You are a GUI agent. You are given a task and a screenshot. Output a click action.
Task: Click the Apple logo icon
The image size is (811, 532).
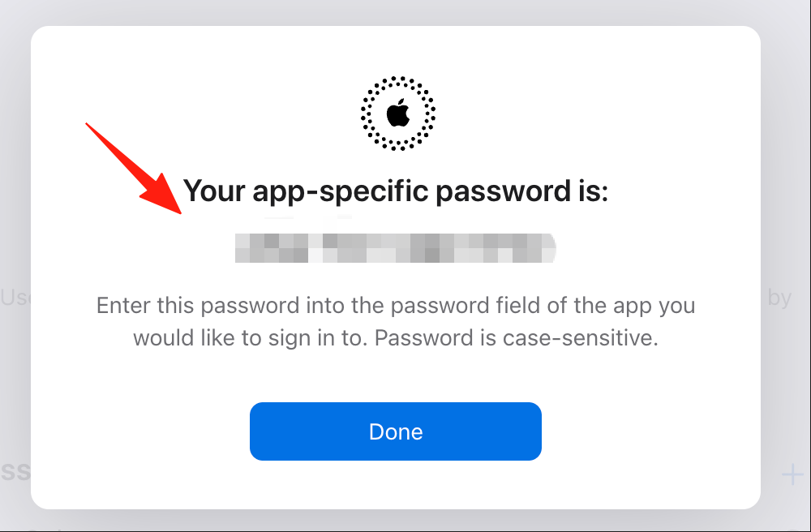coord(397,114)
